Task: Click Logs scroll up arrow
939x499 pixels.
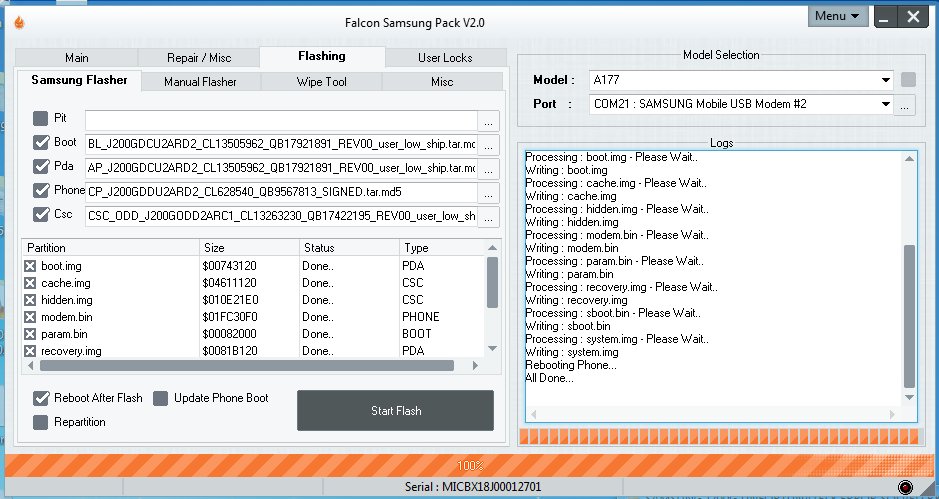Action: coord(909,159)
